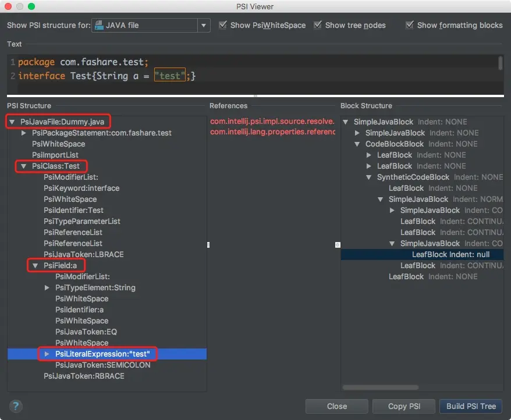Click the "test" string literal in code
Viewport: 511px width, 420px height.
tap(169, 76)
